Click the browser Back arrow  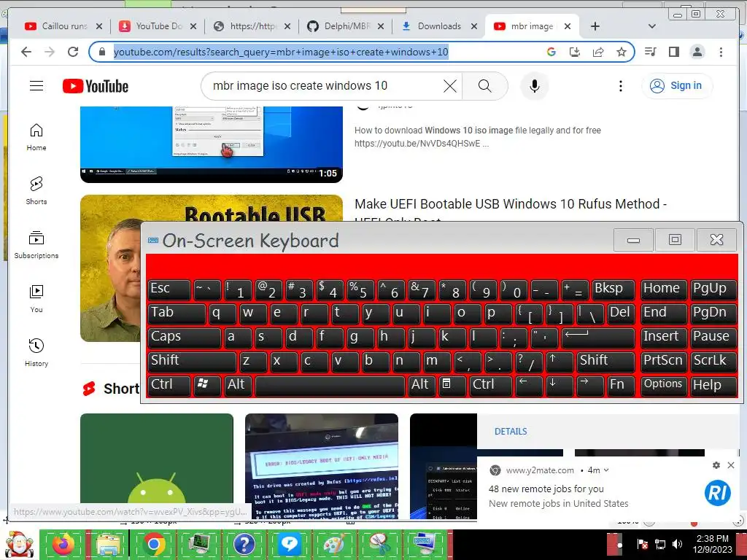pyautogui.click(x=26, y=52)
